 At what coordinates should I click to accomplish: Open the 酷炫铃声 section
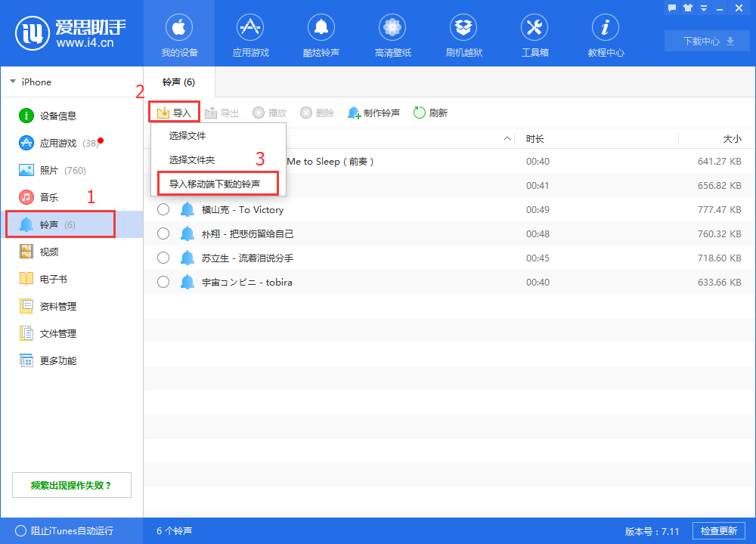pyautogui.click(x=321, y=34)
